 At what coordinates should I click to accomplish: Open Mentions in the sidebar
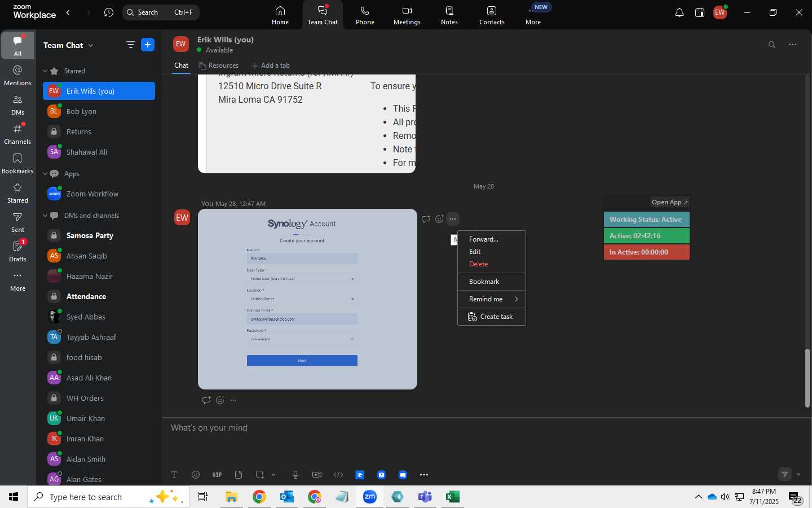pyautogui.click(x=18, y=75)
